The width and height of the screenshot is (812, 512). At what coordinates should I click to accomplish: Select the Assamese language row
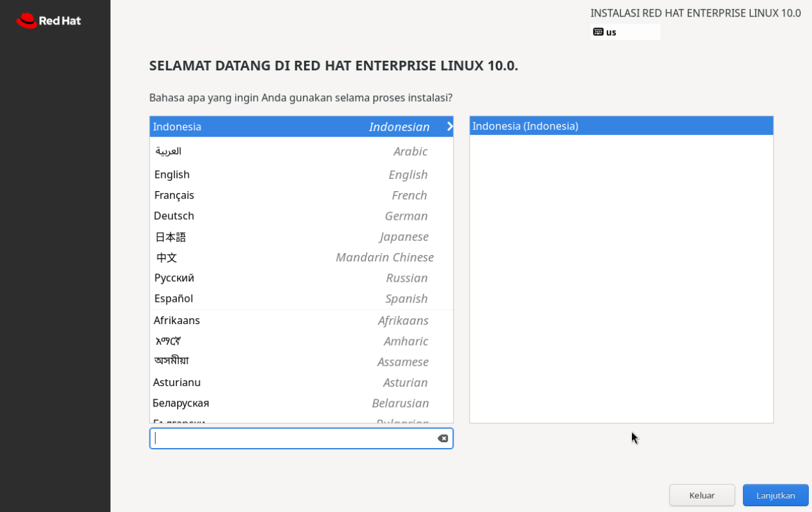[x=302, y=362]
